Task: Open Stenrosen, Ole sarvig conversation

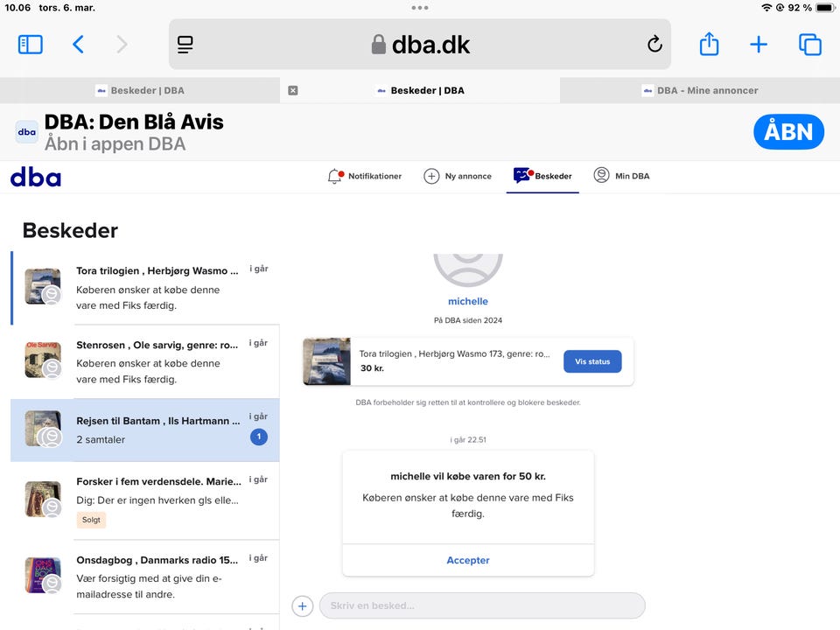Action: 146,361
